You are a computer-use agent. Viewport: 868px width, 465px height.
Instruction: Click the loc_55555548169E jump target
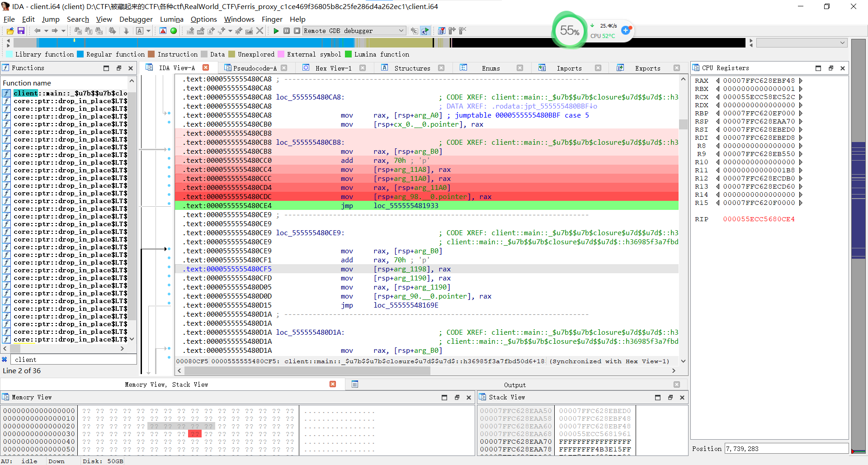(x=406, y=305)
